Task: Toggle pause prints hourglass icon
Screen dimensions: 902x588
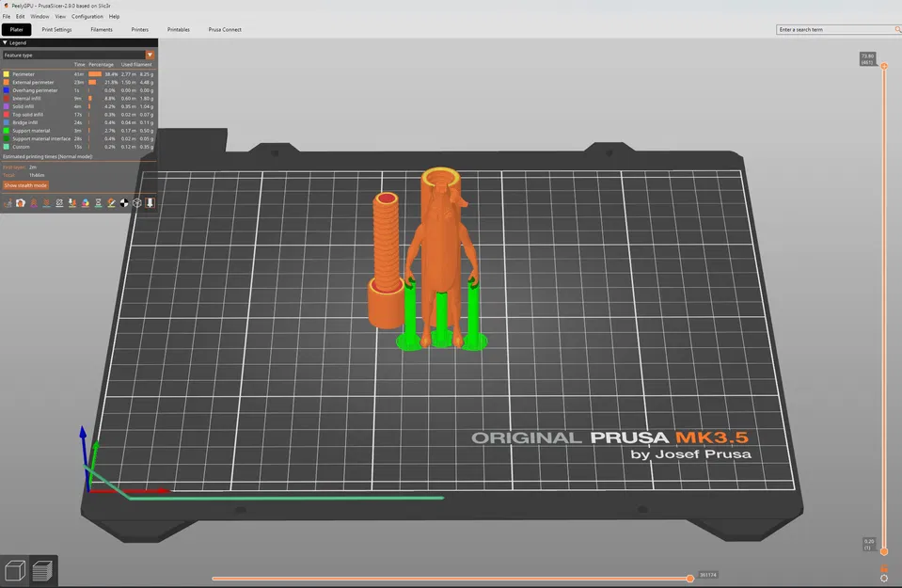Action: tap(99, 203)
